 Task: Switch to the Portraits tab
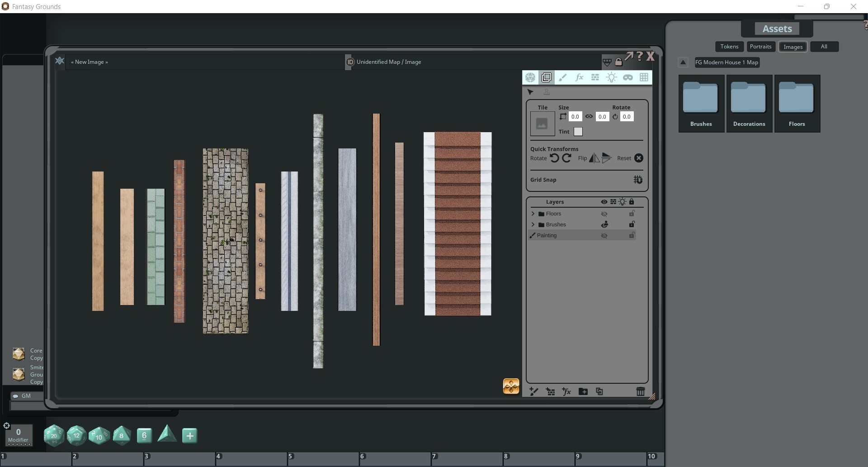click(760, 46)
